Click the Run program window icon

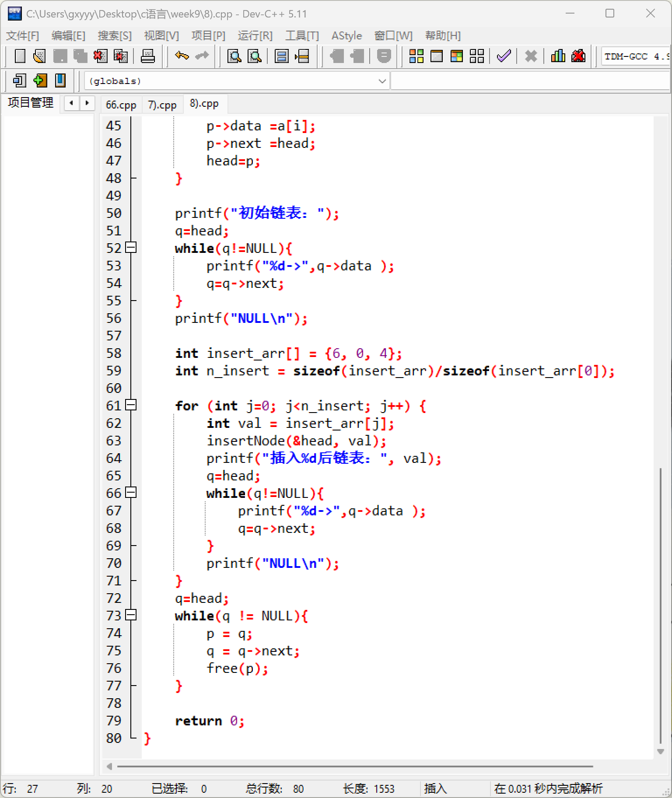click(437, 56)
